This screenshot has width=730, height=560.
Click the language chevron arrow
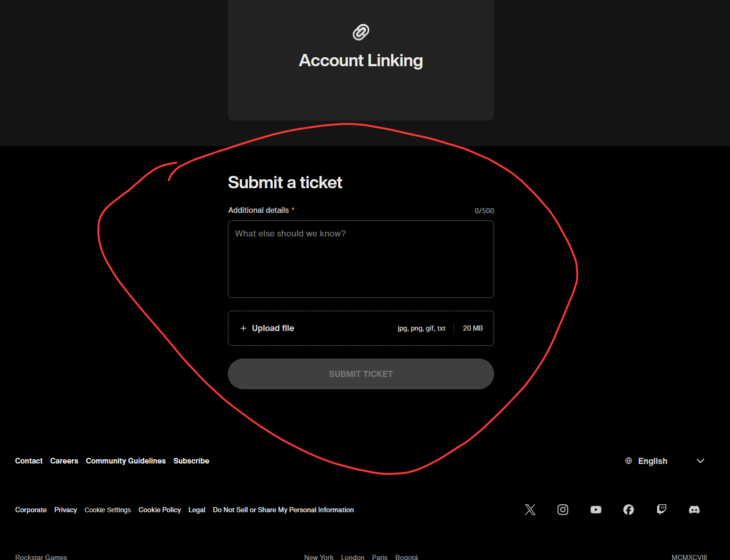coord(700,461)
